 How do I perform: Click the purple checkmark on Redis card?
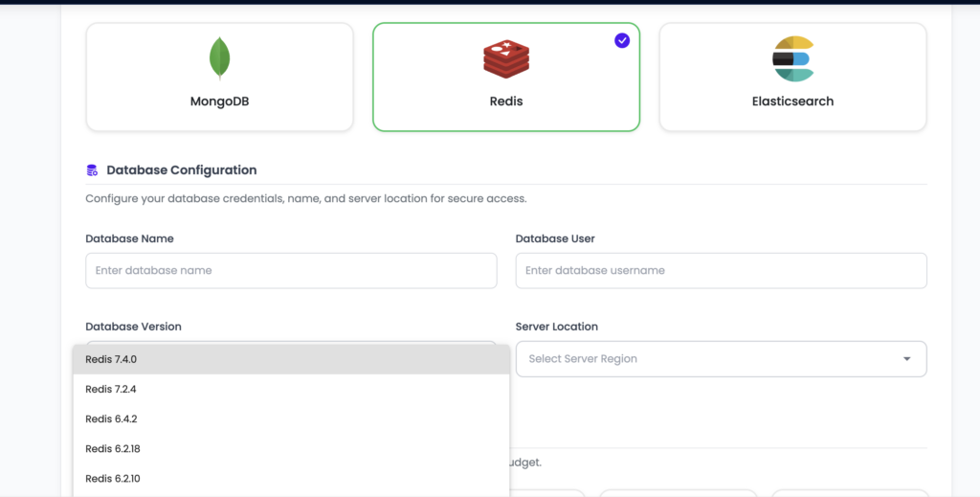(x=622, y=40)
